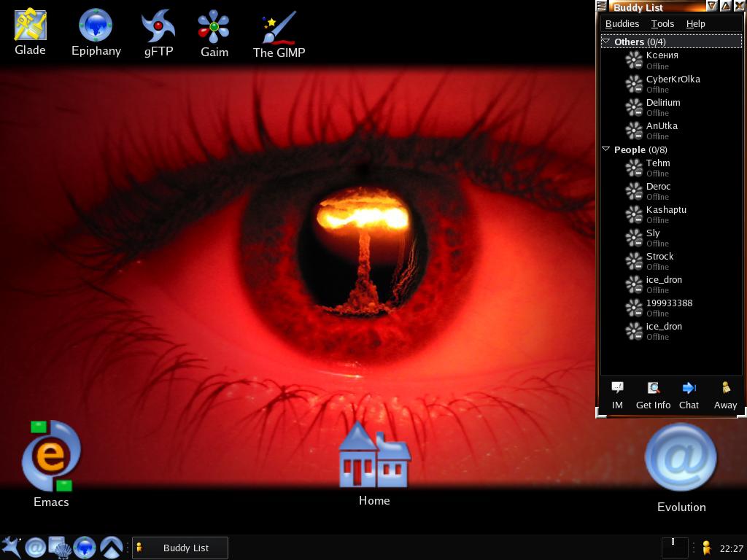This screenshot has height=560, width=747.
Task: Open the Emacs desktop icon
Action: click(x=50, y=456)
